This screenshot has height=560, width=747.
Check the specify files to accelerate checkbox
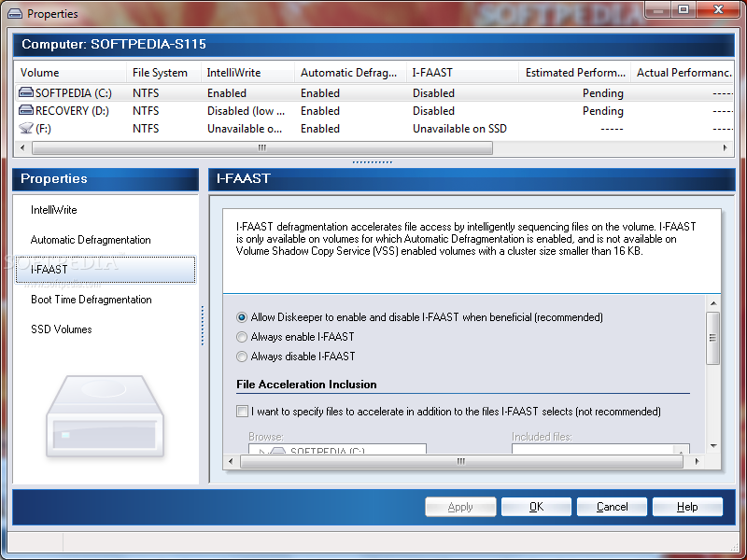pyautogui.click(x=242, y=411)
